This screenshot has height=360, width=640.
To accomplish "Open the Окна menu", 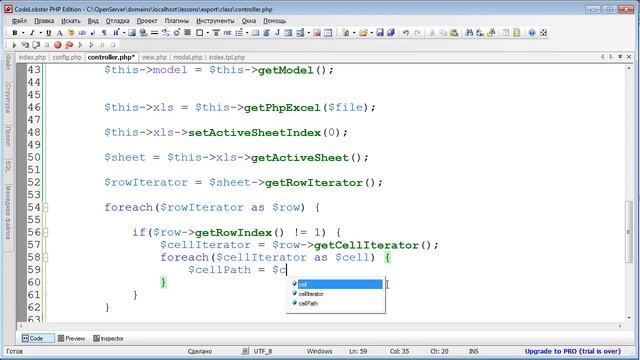I will pos(249,21).
